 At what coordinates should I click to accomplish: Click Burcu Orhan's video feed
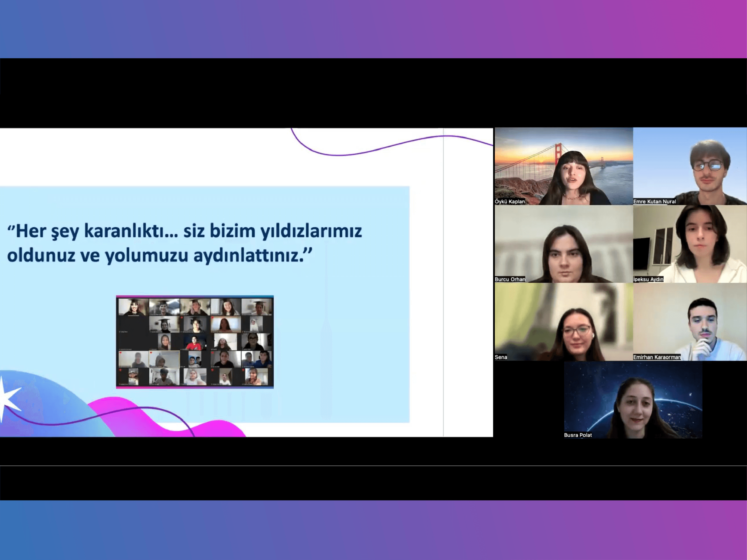tap(563, 244)
